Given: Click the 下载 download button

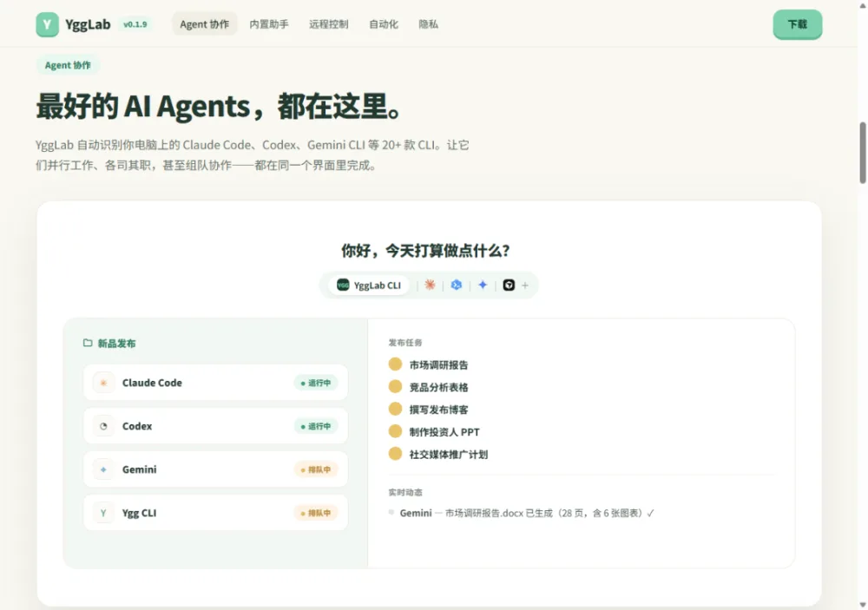Looking at the screenshot, I should point(798,24).
